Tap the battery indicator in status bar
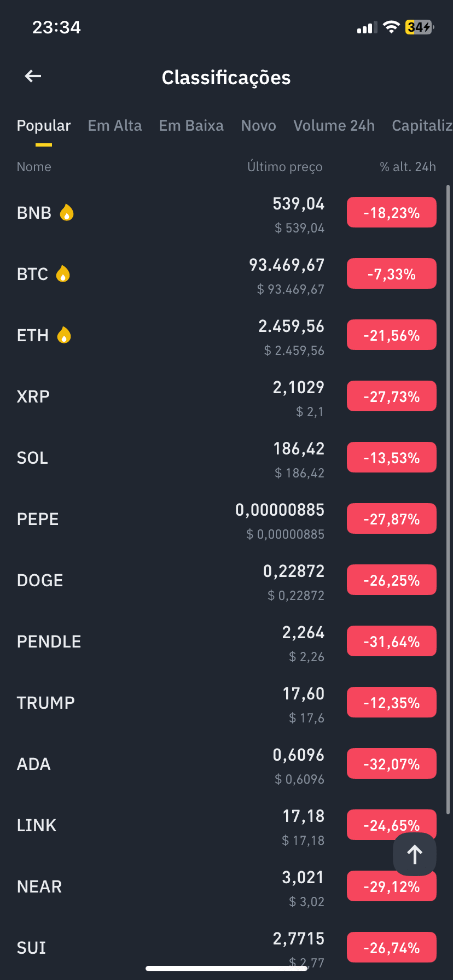This screenshot has width=453, height=980. [420, 27]
